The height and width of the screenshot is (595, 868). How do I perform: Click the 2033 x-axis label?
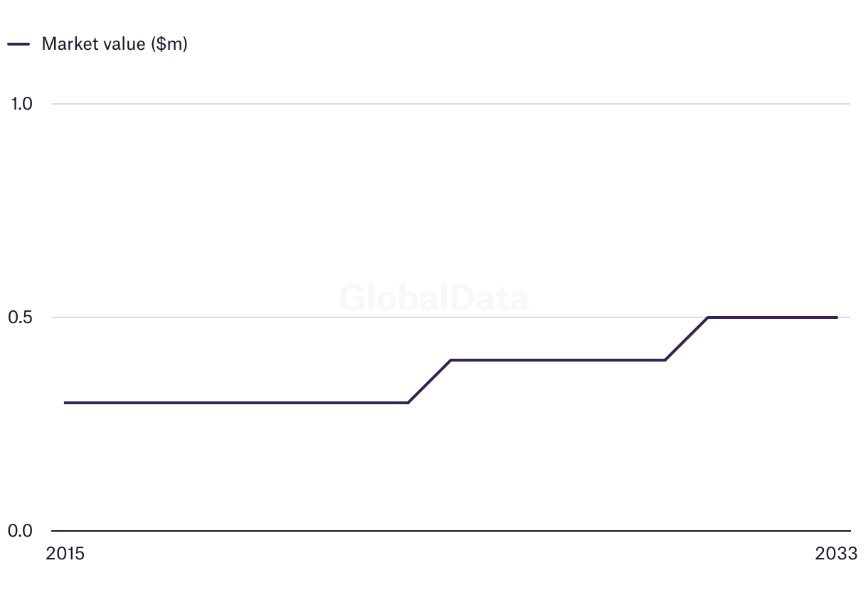[837, 554]
